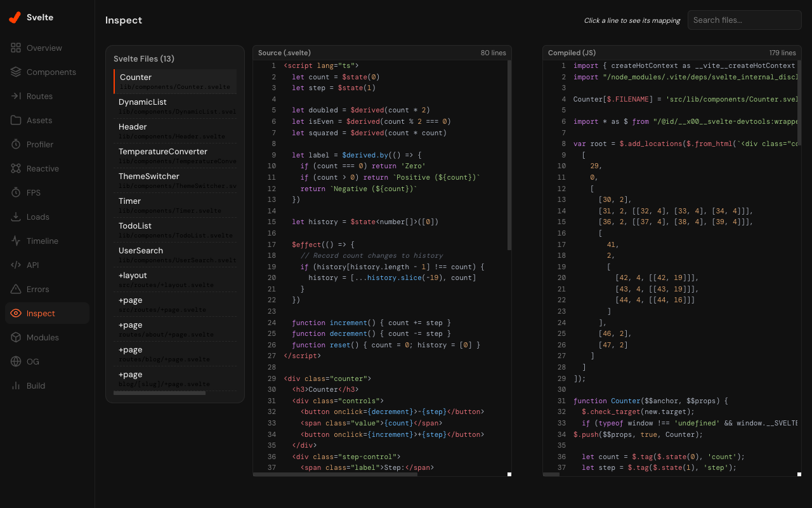Select the DynamicList file
Screen dimensions: 812x508
(175, 106)
